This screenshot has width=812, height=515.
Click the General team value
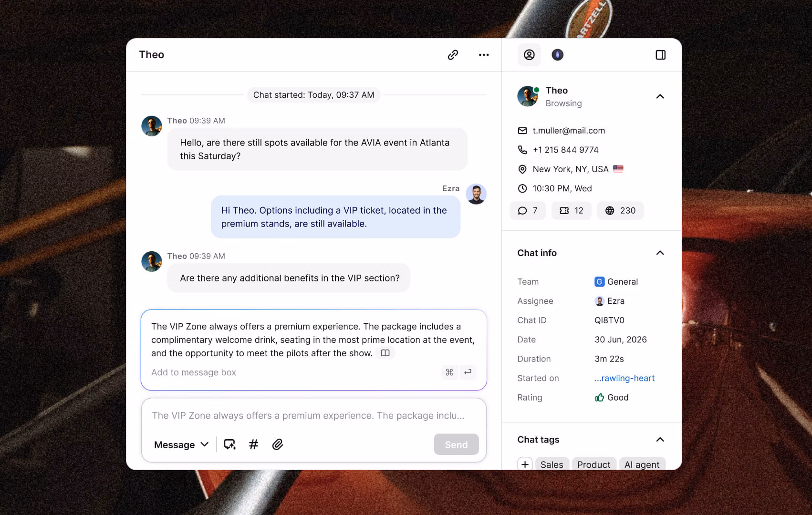coord(616,282)
